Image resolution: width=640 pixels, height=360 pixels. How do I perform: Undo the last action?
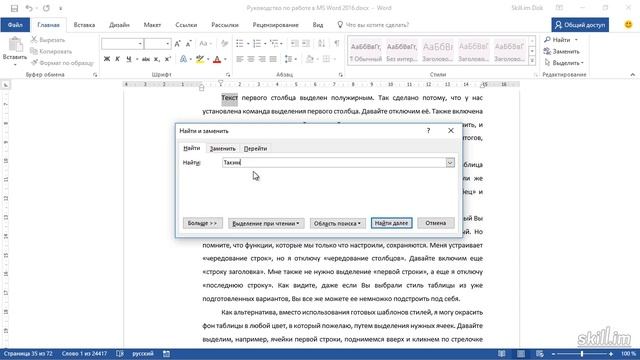click(29, 8)
